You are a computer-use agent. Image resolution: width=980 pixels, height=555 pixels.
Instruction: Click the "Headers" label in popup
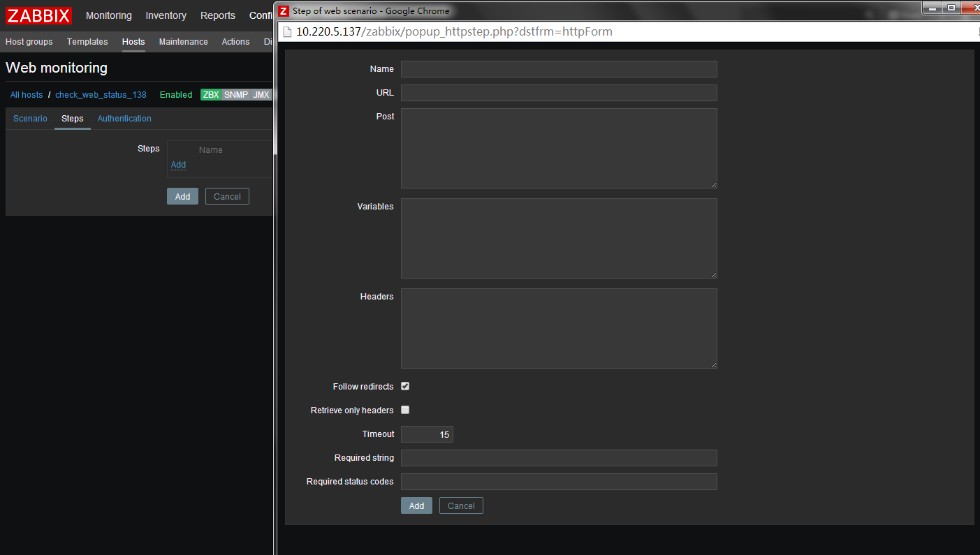pyautogui.click(x=377, y=297)
